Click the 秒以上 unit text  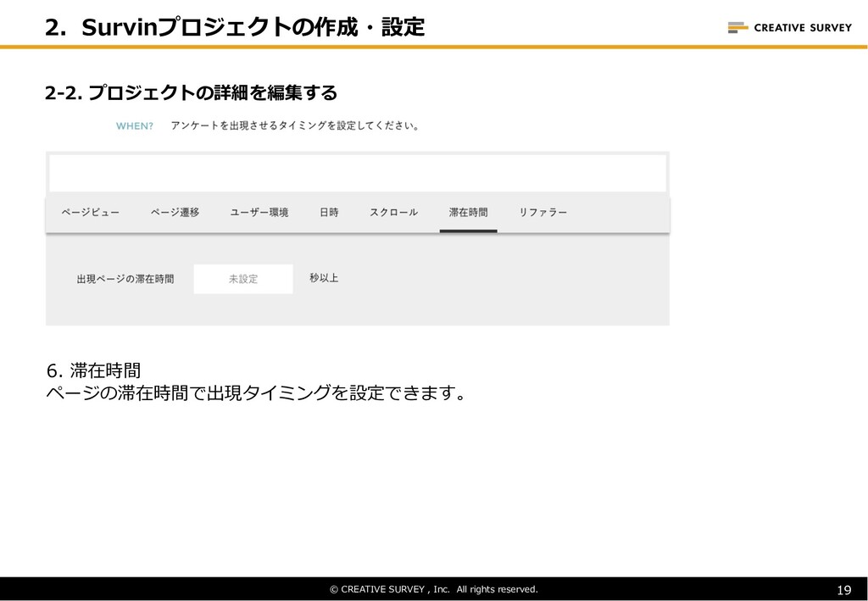point(324,278)
